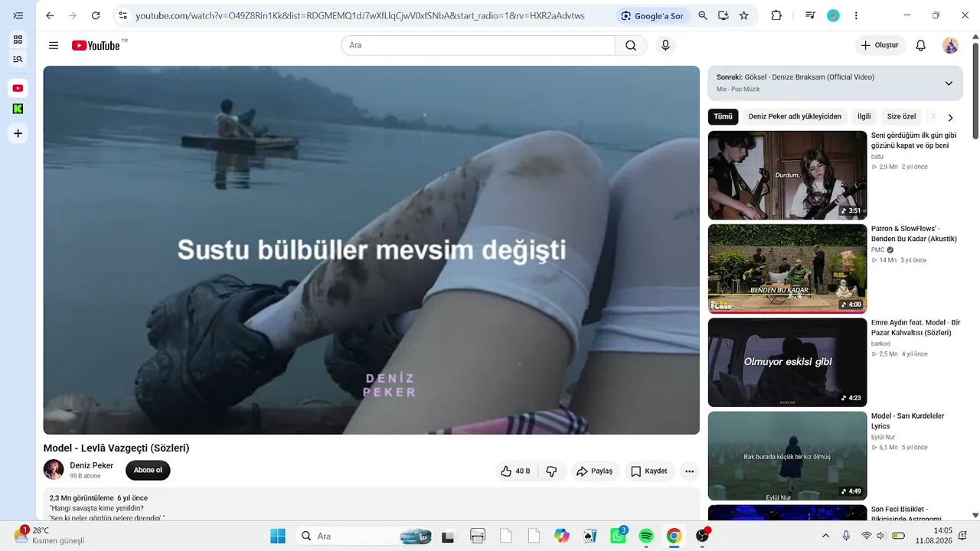Open YouTube notifications bell

click(x=921, y=45)
